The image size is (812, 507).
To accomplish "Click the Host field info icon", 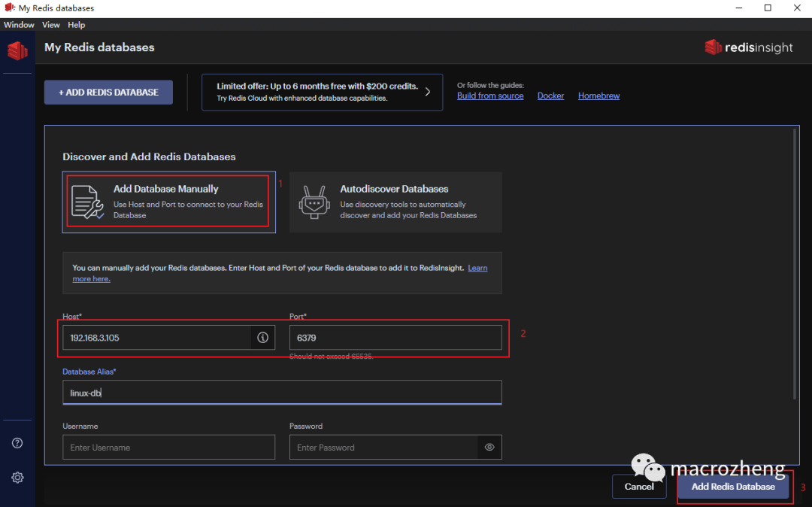I will click(263, 338).
